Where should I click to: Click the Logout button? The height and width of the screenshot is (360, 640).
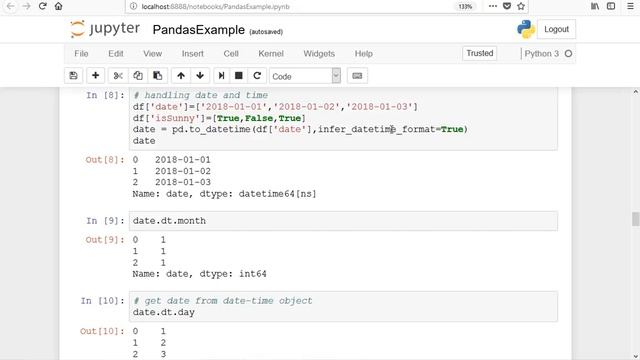click(x=556, y=29)
